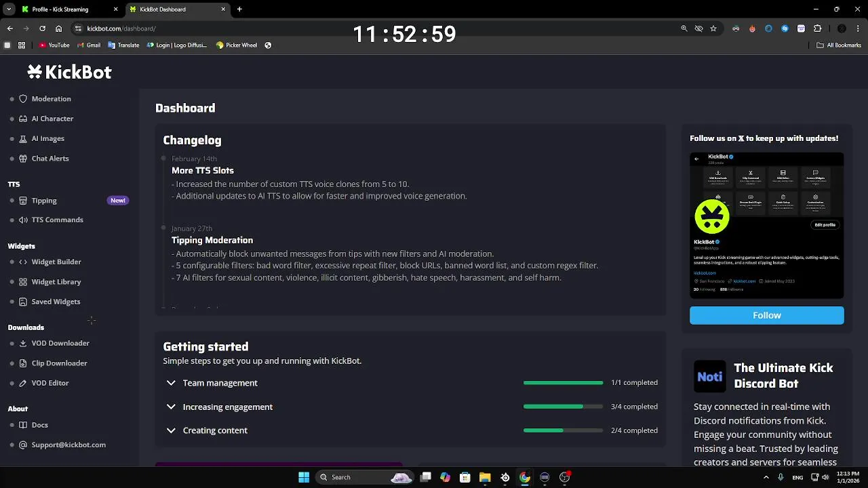
Task: Open the Chrome apps grid shortcut
Action: tap(22, 45)
